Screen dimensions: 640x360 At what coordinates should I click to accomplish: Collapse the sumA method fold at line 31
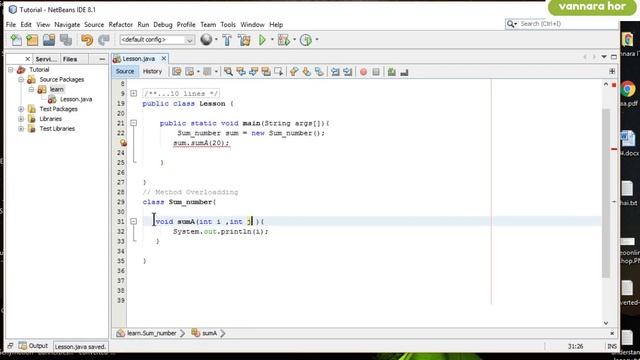[x=133, y=221]
